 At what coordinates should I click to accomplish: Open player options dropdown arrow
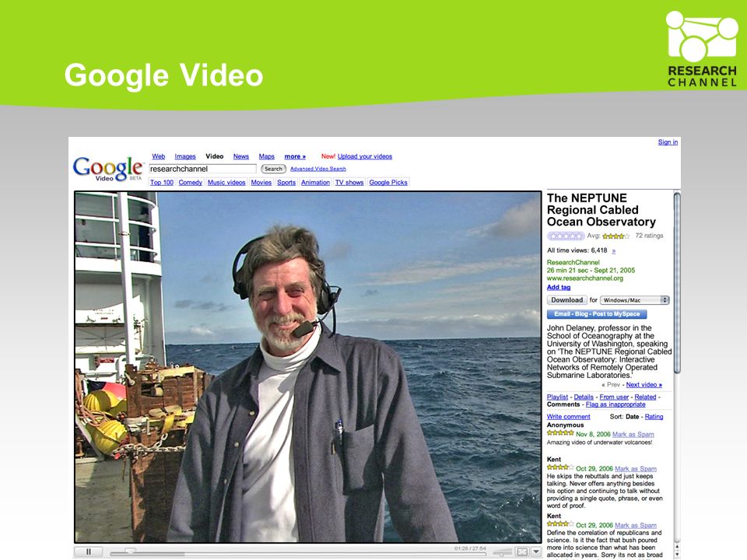pyautogui.click(x=536, y=552)
